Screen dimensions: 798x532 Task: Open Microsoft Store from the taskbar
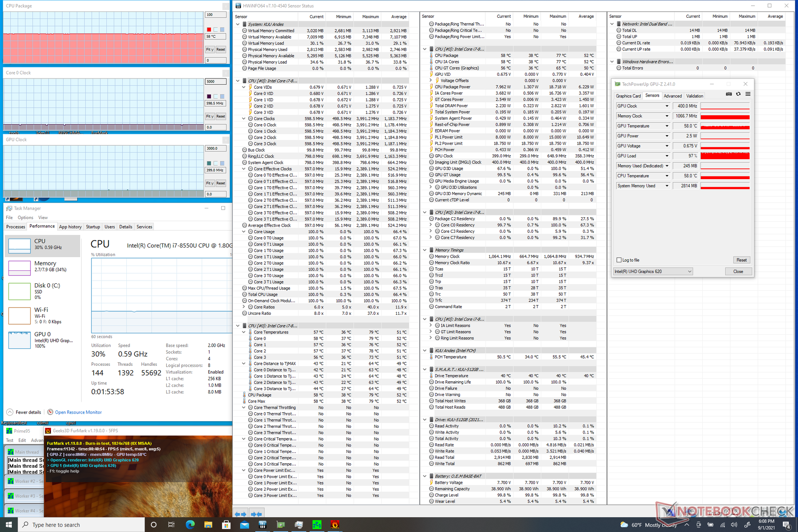(227, 525)
